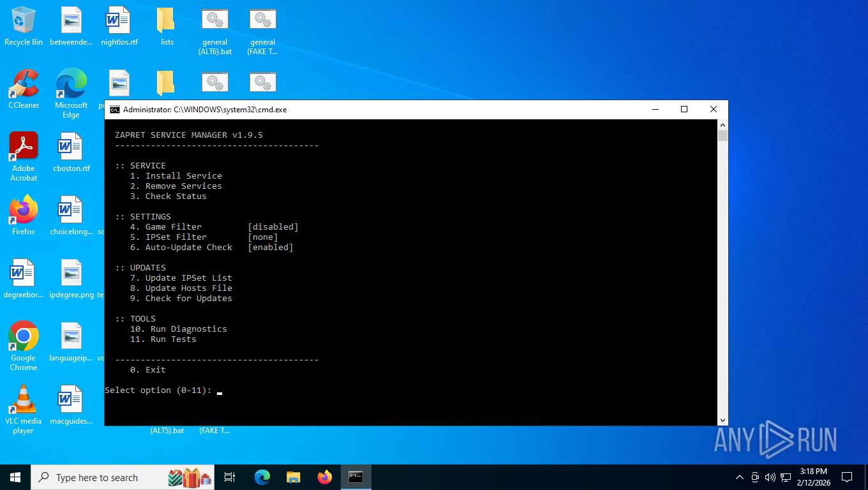Click the '10. Run Diagnostics' line

[179, 329]
